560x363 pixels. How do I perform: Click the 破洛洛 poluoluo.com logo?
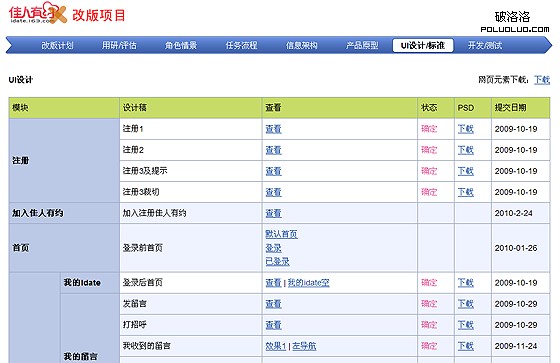(x=515, y=22)
